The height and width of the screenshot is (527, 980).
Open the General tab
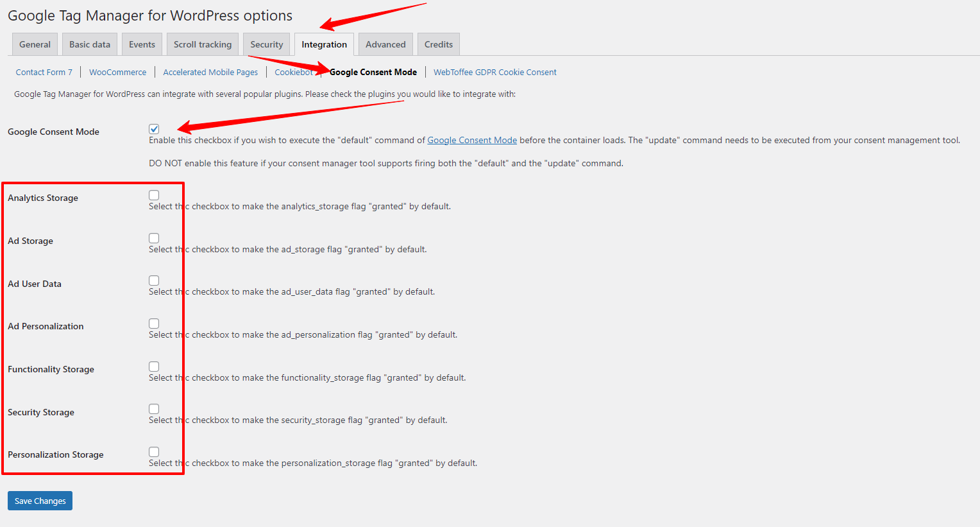pyautogui.click(x=35, y=44)
